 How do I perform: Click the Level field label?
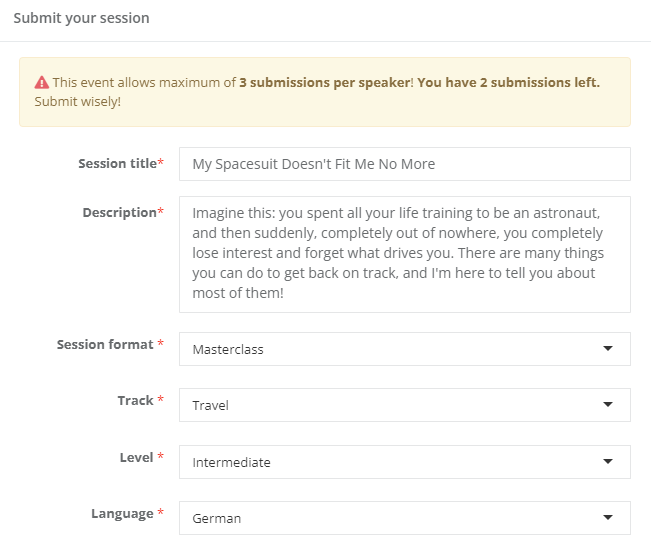point(136,457)
